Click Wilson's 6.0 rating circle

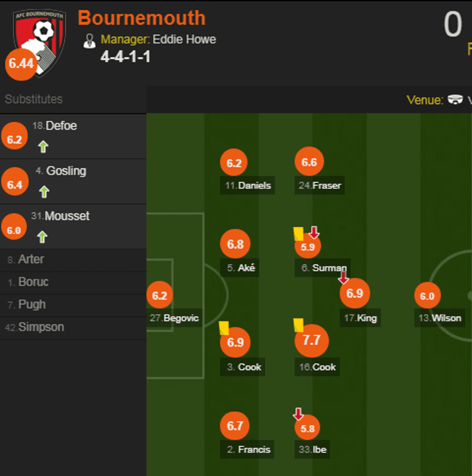427,296
